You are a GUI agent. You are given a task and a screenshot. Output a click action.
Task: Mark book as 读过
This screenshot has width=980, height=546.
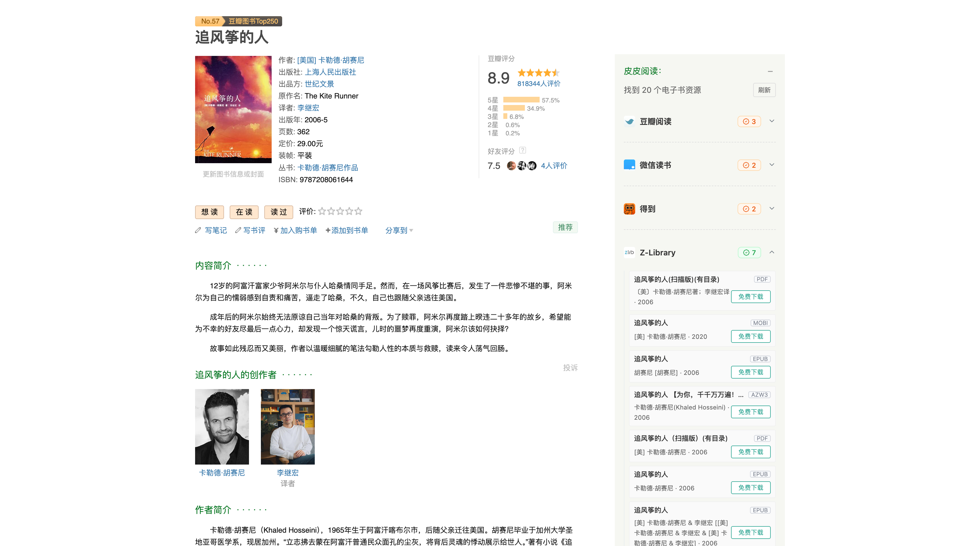coord(278,212)
